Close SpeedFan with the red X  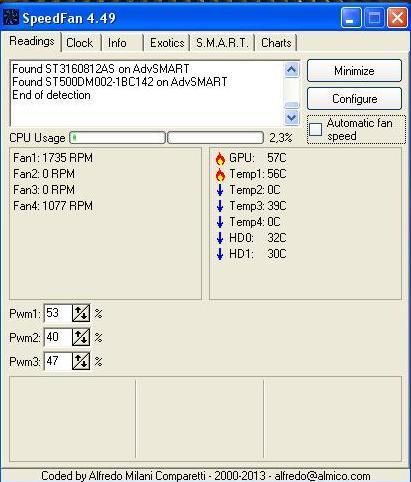pos(397,18)
